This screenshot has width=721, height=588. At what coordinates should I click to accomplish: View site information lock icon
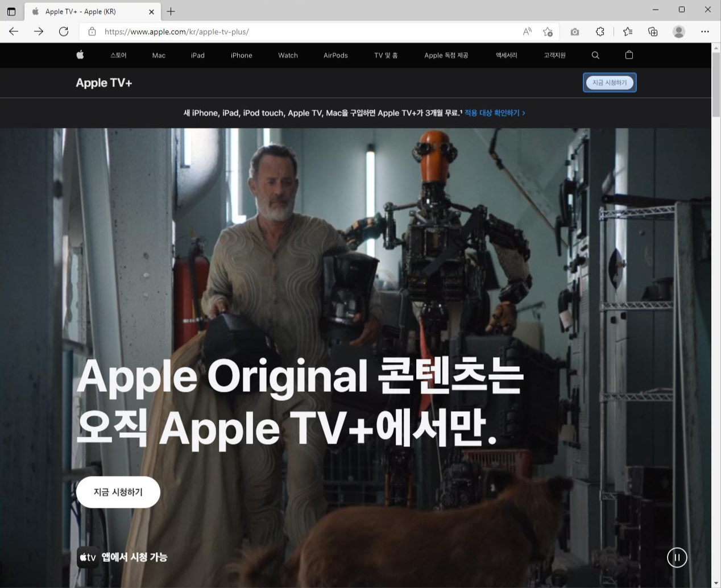[x=92, y=32]
